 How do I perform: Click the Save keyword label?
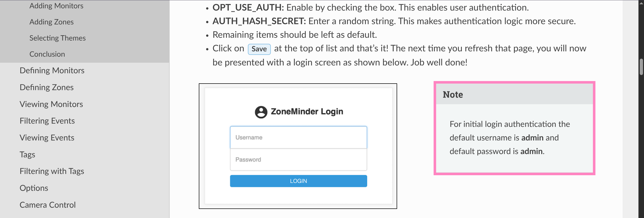(259, 49)
